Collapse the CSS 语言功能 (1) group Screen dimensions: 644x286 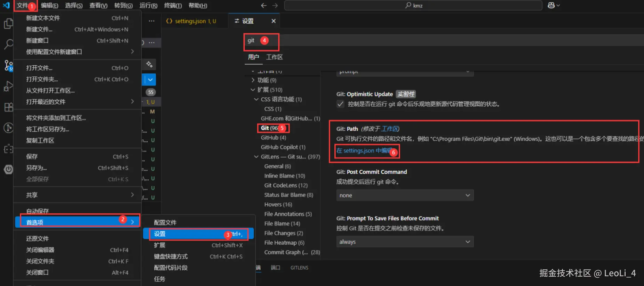(256, 99)
